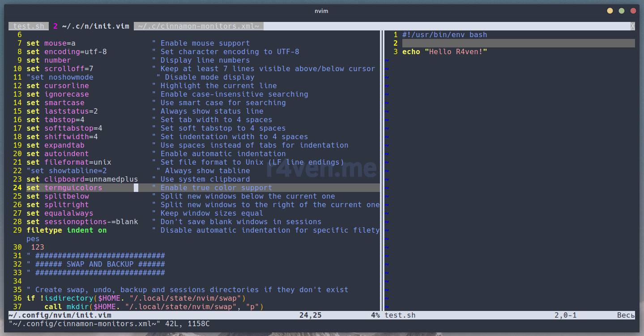Click the 'clipboard=unnamedplus' setting text
Viewport: 644px width, 336px height.
pyautogui.click(x=91, y=179)
